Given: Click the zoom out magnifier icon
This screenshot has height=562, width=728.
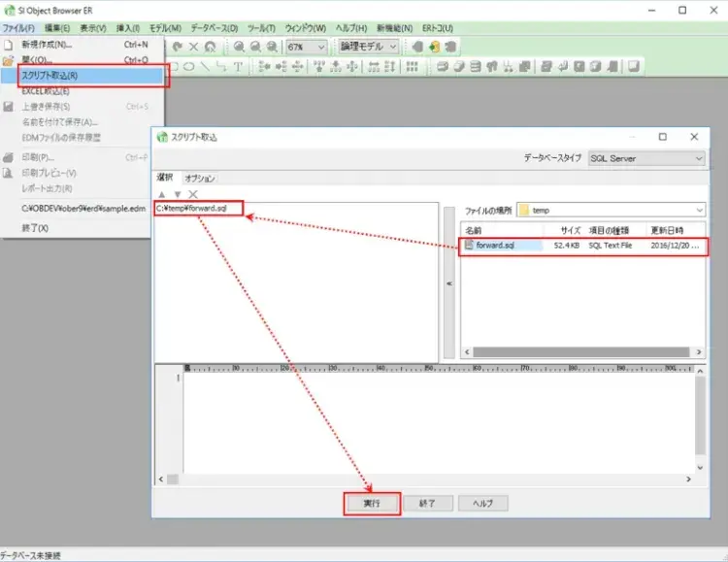Looking at the screenshot, I should pyautogui.click(x=255, y=47).
